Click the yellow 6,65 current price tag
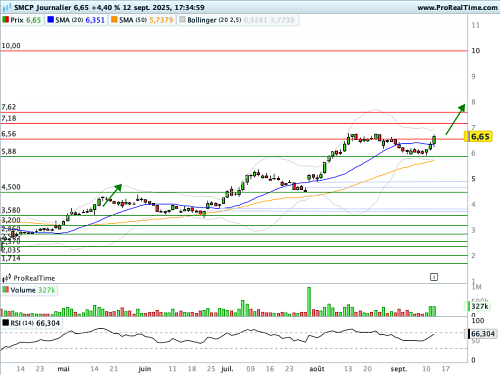 click(x=478, y=136)
